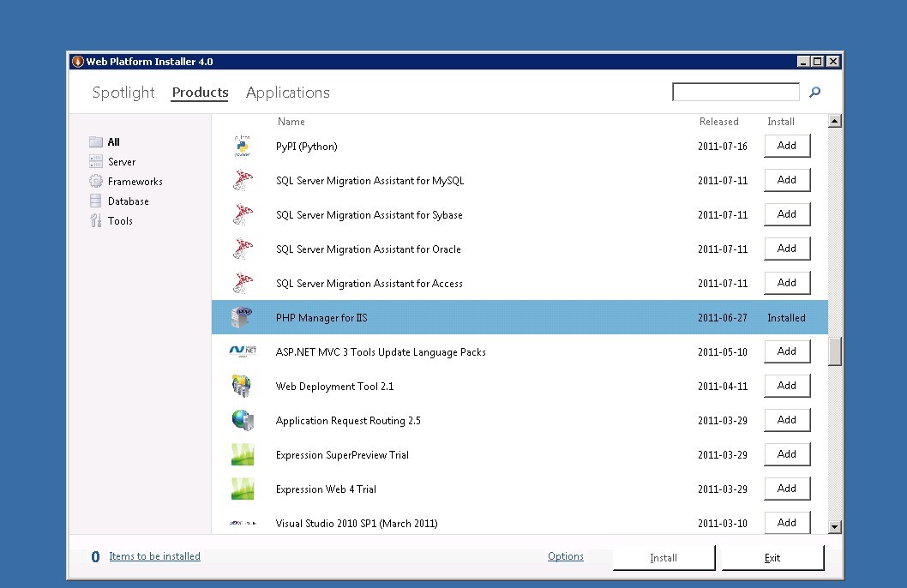Click the Visual Studio 2010 SP1 name
This screenshot has height=588, width=907.
[x=357, y=523]
